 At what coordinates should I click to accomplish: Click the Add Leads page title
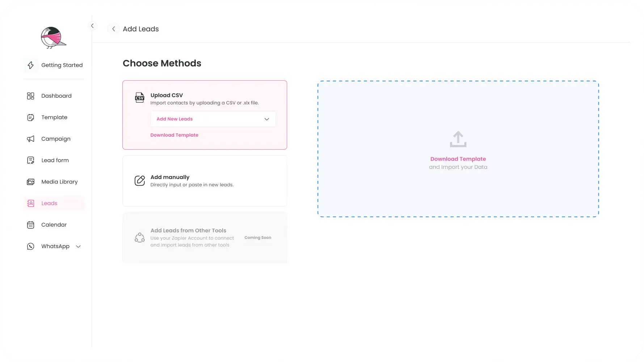[x=141, y=29]
